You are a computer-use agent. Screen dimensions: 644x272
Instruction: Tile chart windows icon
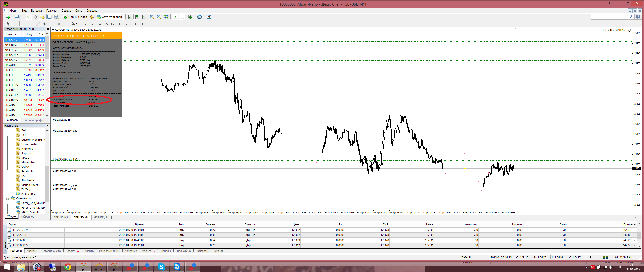(x=166, y=17)
